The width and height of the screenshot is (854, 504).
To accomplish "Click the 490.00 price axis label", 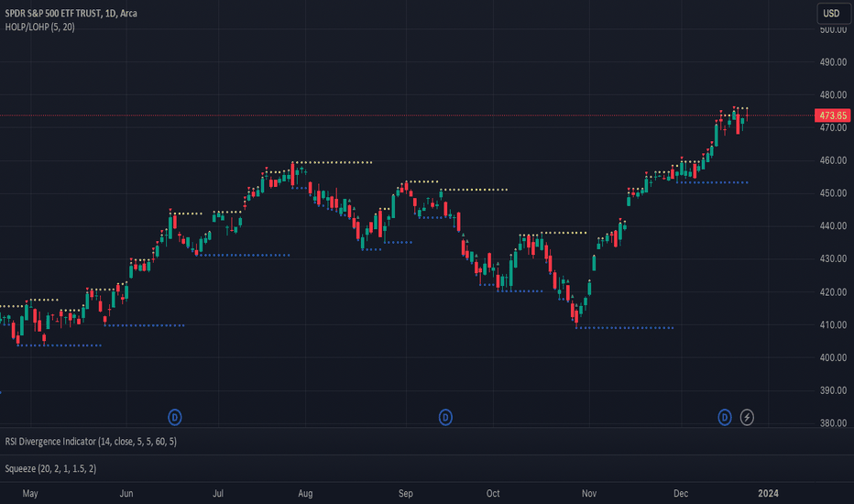I will [833, 62].
